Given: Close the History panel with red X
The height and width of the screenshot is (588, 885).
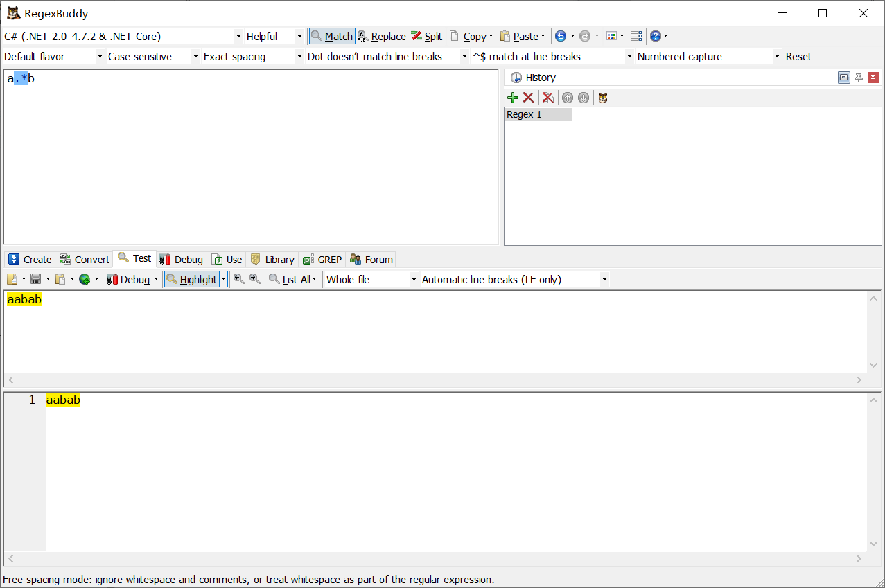Looking at the screenshot, I should click(873, 78).
